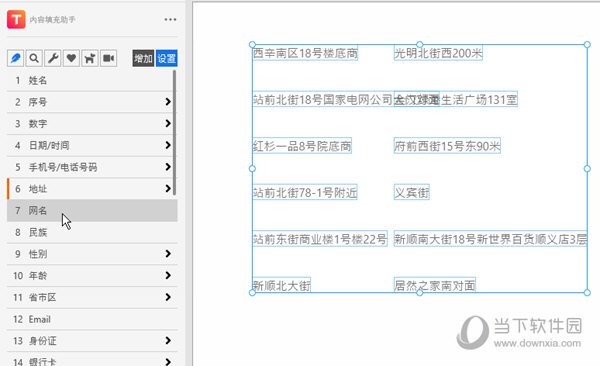
Task: Select the 年龄 list item
Action: click(x=92, y=276)
